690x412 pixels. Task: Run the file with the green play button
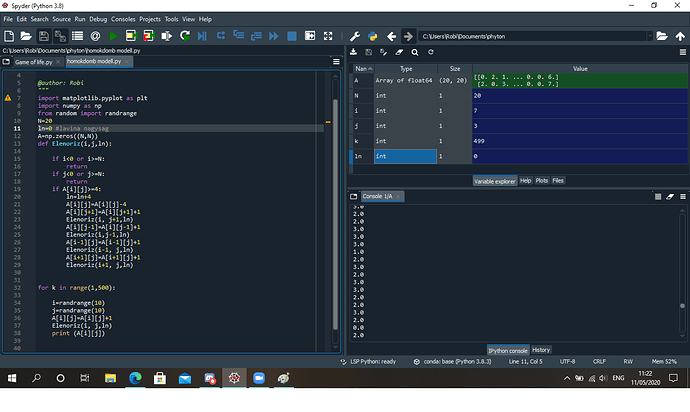113,36
